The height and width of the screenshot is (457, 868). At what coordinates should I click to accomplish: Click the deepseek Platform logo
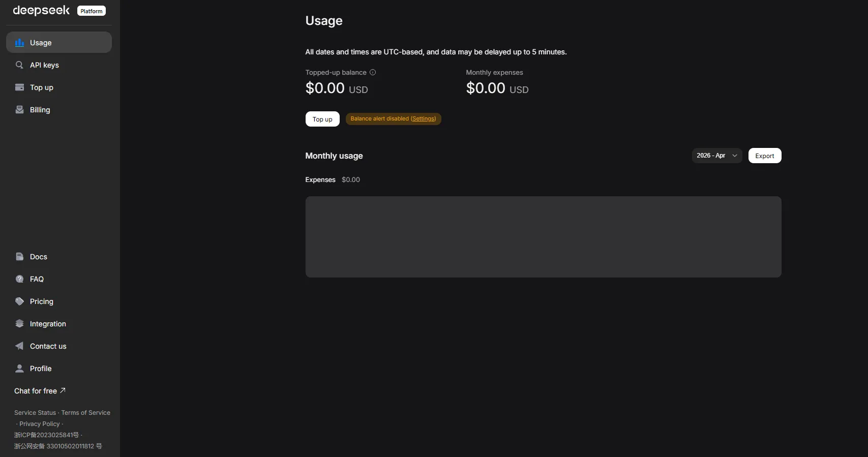pos(59,11)
